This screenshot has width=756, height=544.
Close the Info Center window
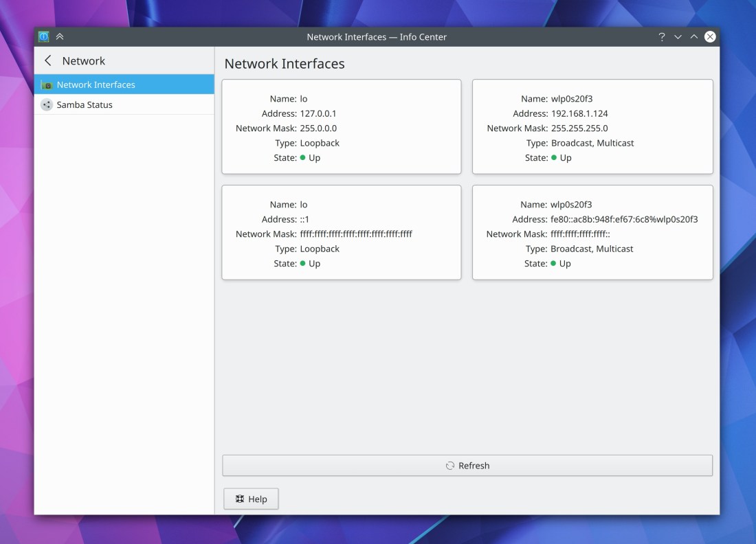tap(710, 37)
